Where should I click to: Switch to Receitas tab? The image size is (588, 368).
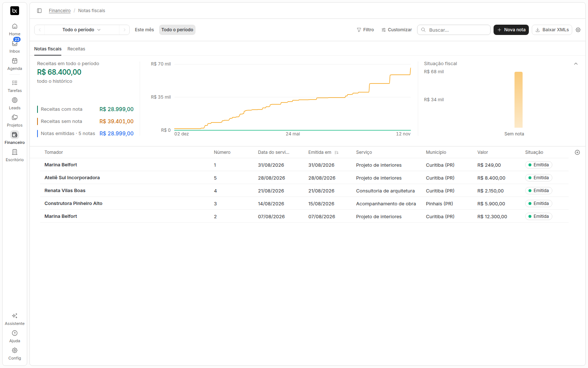[76, 49]
